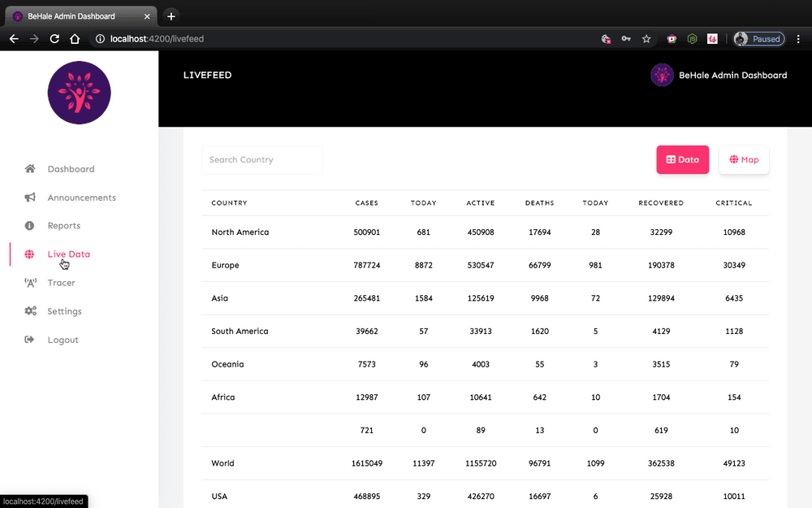Go to the Settings menu item
Viewport: 812px width, 508px height.
click(x=64, y=311)
